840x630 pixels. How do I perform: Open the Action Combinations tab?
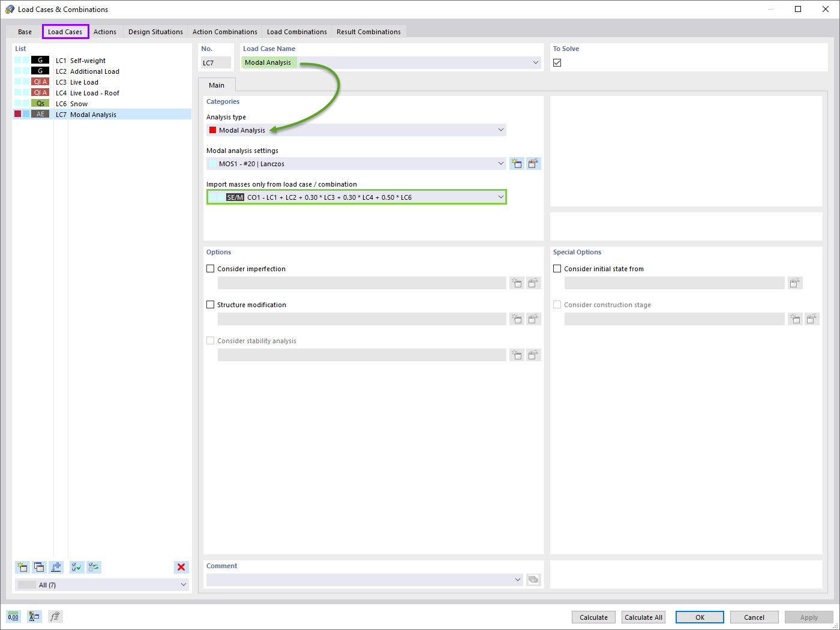(x=225, y=32)
